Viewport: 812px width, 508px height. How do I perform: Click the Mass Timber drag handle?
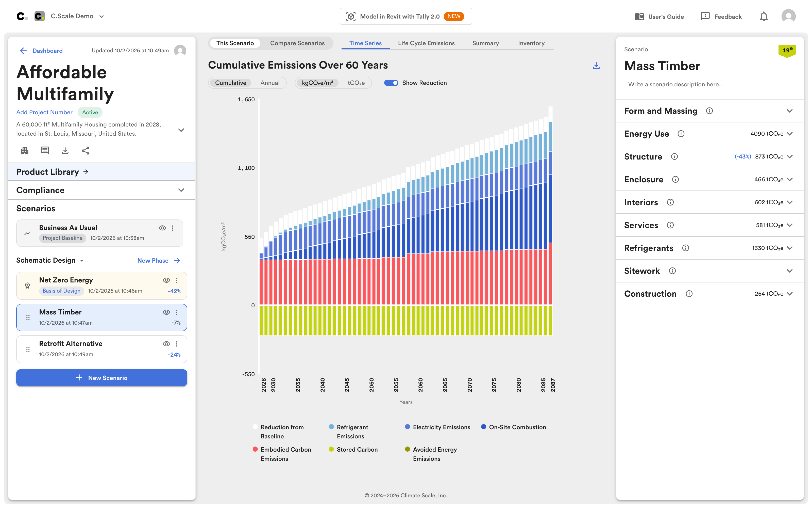click(x=28, y=317)
